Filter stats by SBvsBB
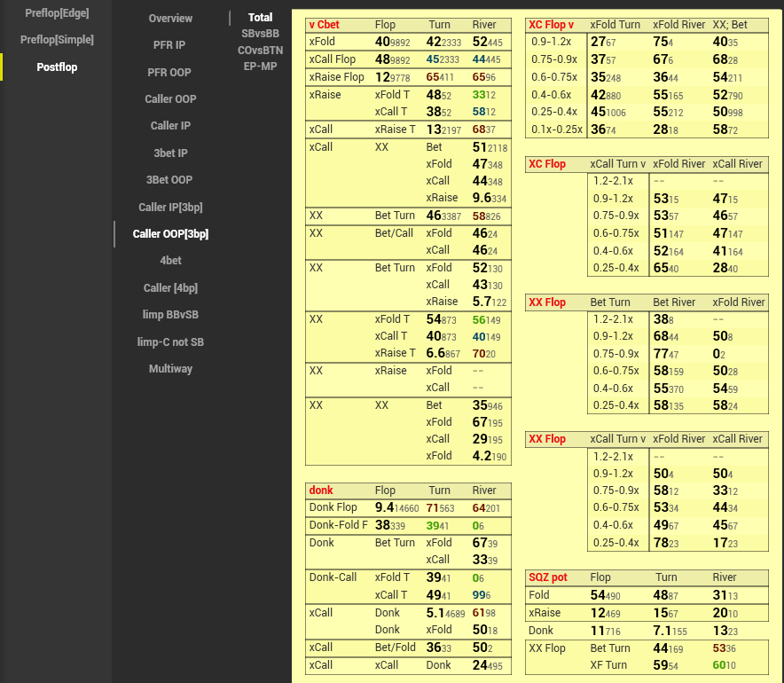The image size is (784, 683). [260, 34]
